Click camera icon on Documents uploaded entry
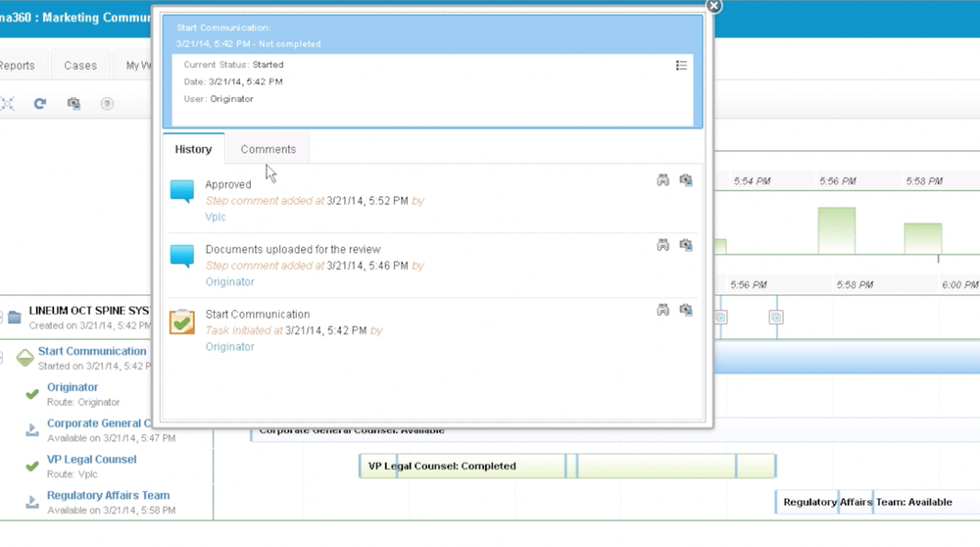Screen dimensions: 980x547 point(686,245)
